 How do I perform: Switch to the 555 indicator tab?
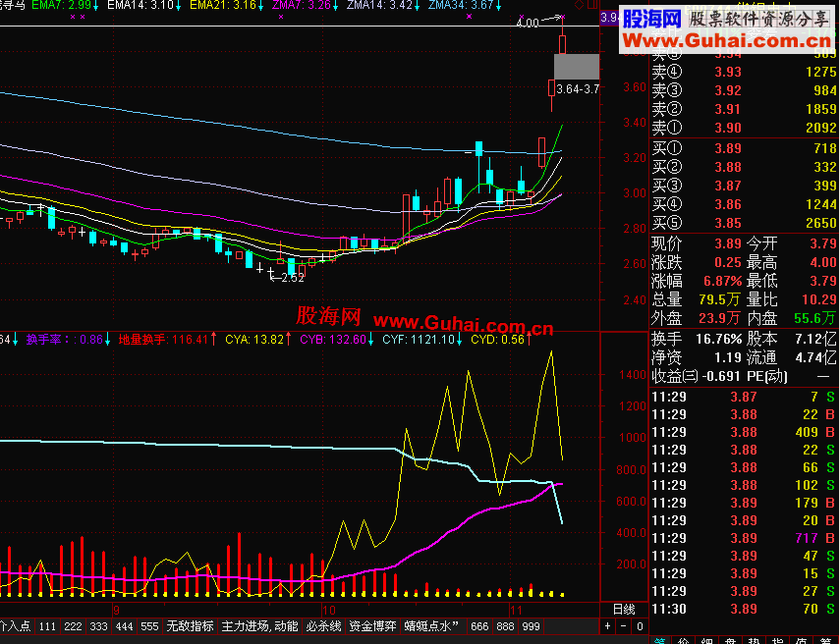pyautogui.click(x=149, y=625)
